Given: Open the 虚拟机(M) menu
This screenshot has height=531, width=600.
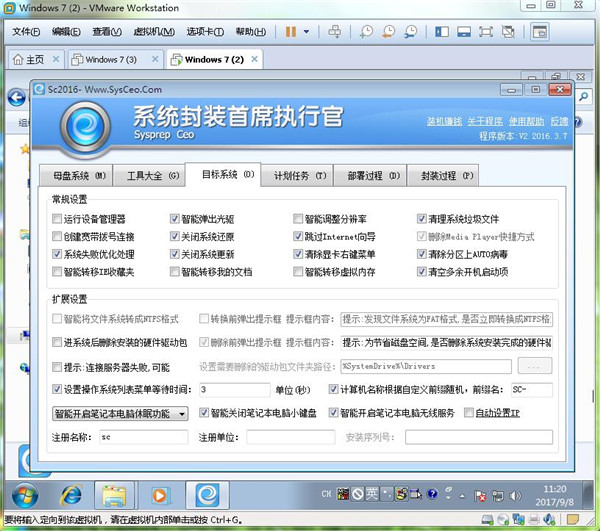Looking at the screenshot, I should click(x=154, y=32).
